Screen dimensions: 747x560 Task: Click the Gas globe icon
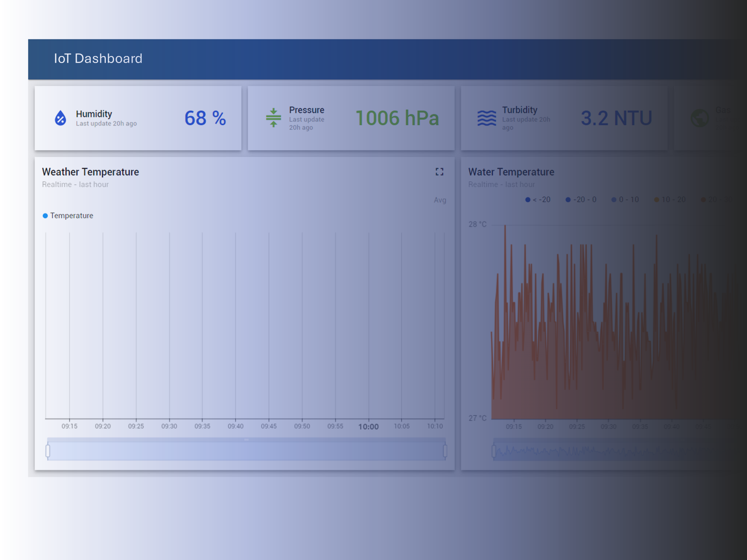coord(700,118)
